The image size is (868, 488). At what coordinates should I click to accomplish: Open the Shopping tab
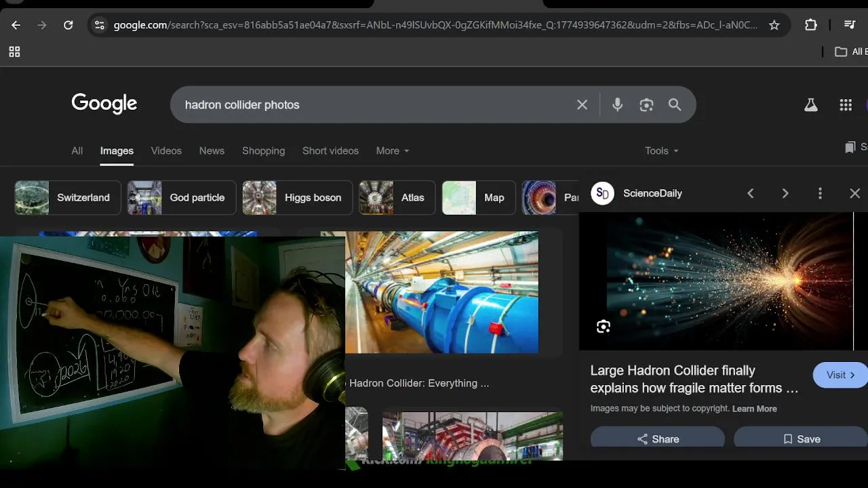tap(263, 150)
